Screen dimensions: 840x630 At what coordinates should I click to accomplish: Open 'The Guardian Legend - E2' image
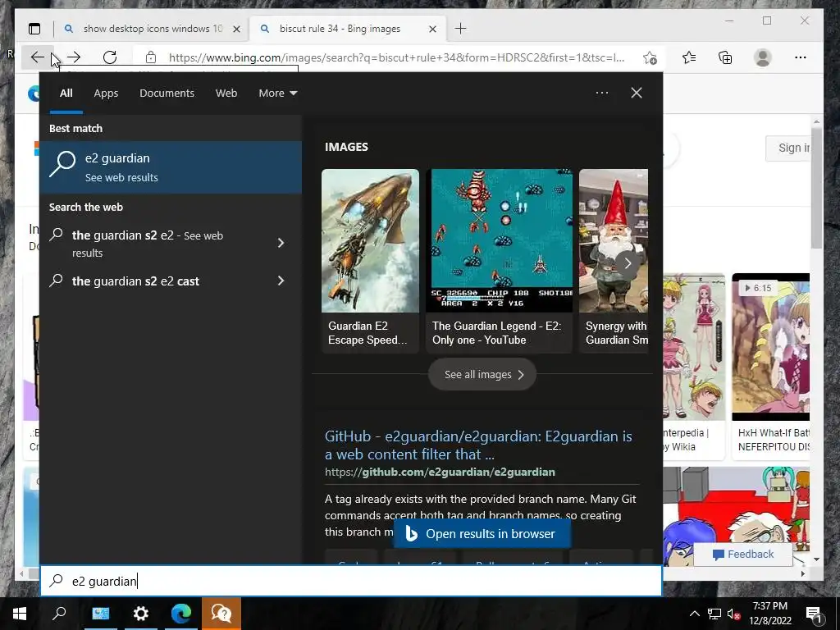(500, 261)
